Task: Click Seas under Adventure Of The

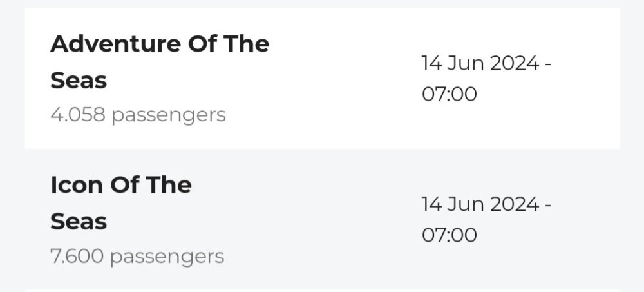Action: (79, 81)
